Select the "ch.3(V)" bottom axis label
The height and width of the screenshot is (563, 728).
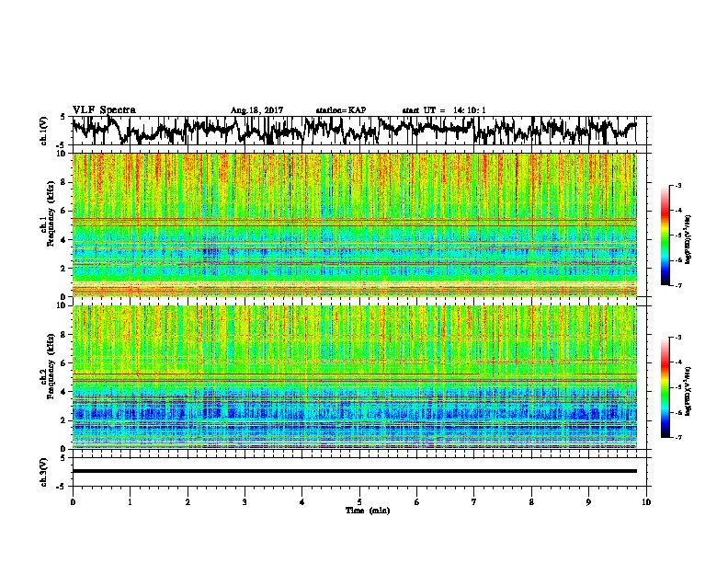[43, 472]
